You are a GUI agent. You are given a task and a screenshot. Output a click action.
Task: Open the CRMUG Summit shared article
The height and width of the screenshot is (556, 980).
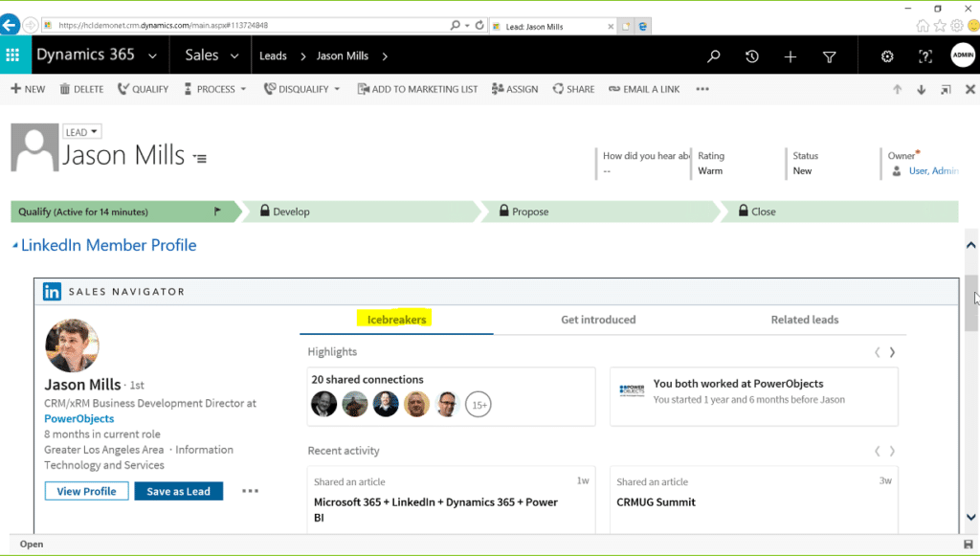click(656, 502)
